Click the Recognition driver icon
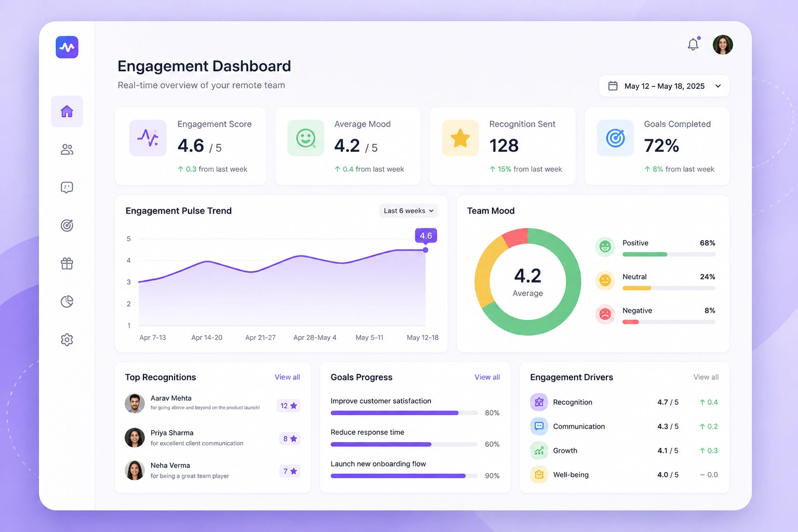The width and height of the screenshot is (798, 532). 539,402
